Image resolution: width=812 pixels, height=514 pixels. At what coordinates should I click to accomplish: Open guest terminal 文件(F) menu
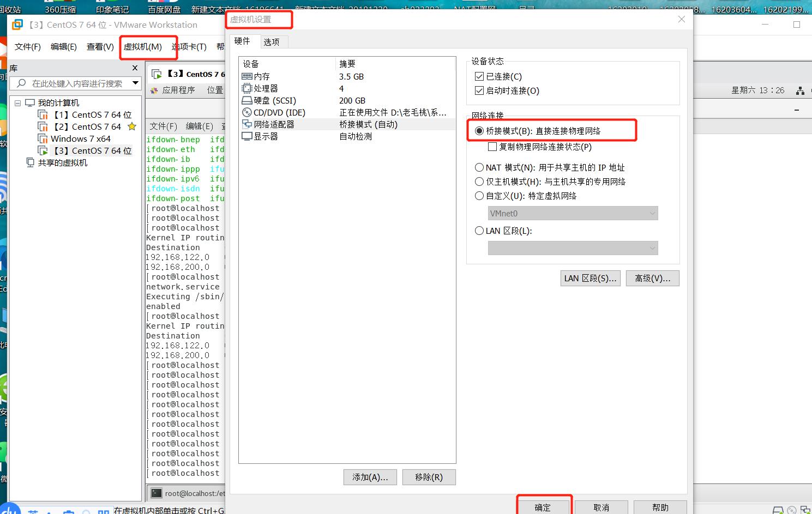pyautogui.click(x=164, y=126)
